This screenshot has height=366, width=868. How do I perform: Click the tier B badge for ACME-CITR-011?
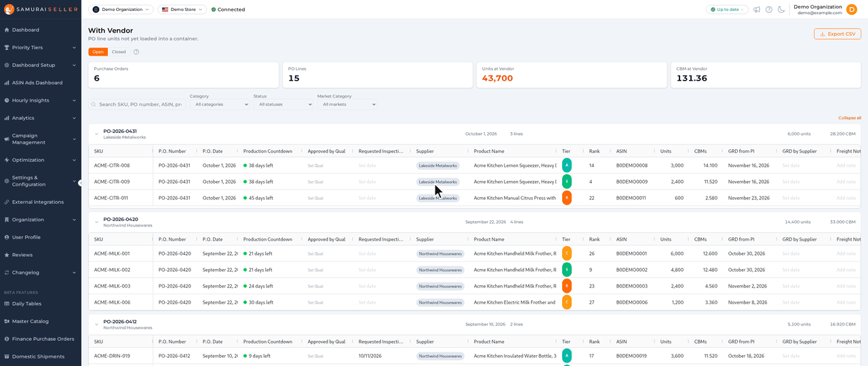[567, 198]
